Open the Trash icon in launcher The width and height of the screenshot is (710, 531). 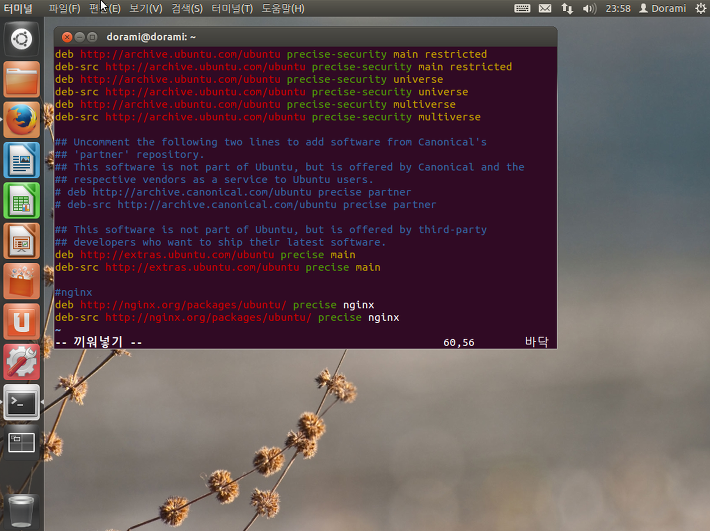click(21, 512)
